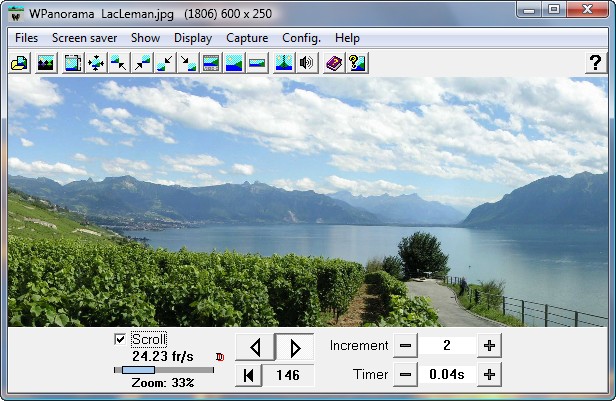Click the speaker sound icon in toolbar
Viewport: 616px width, 401px height.
click(x=307, y=63)
